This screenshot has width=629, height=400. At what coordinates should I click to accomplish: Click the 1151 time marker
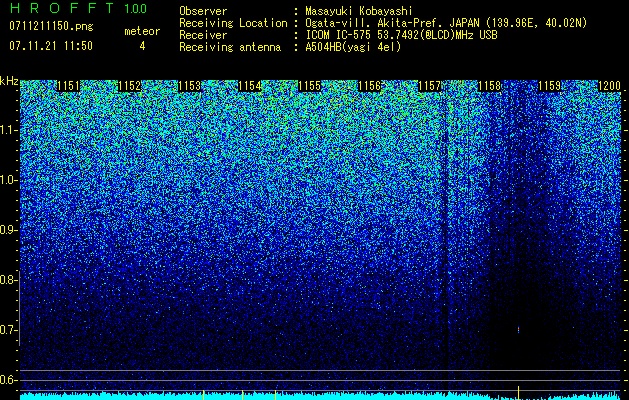[69, 86]
